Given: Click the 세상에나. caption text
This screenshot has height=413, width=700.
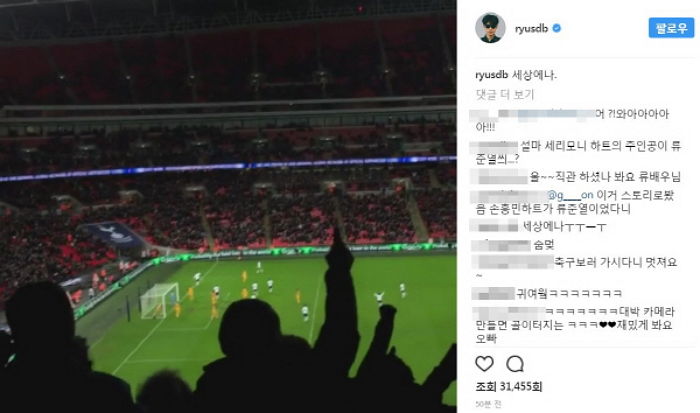Looking at the screenshot, I should pos(534,75).
